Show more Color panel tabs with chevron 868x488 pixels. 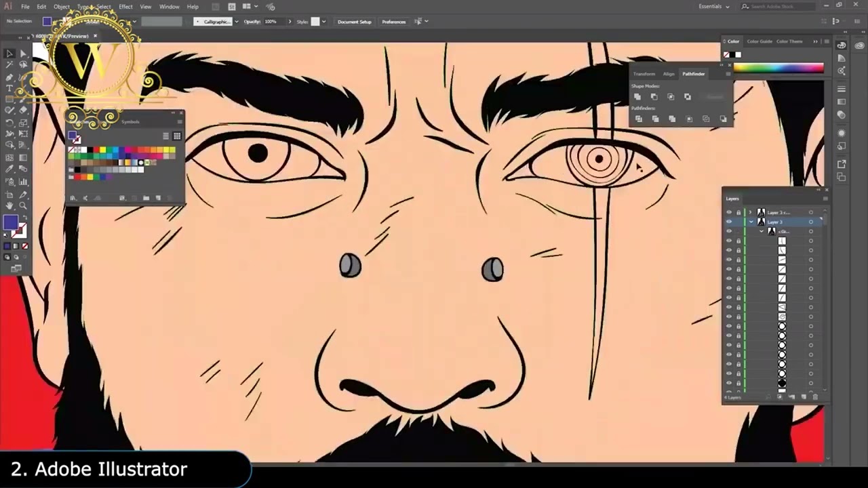pyautogui.click(x=815, y=41)
